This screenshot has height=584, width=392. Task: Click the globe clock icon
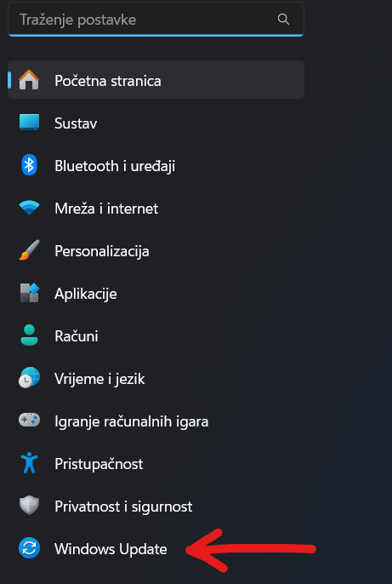(29, 378)
